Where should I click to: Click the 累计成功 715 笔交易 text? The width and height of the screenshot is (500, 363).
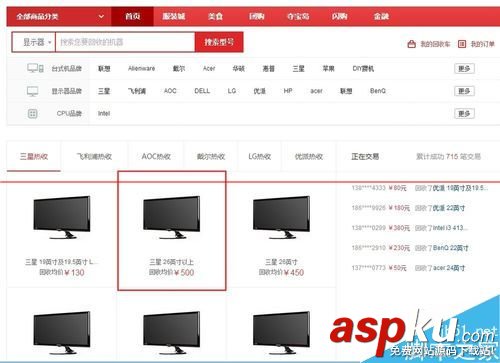448,156
